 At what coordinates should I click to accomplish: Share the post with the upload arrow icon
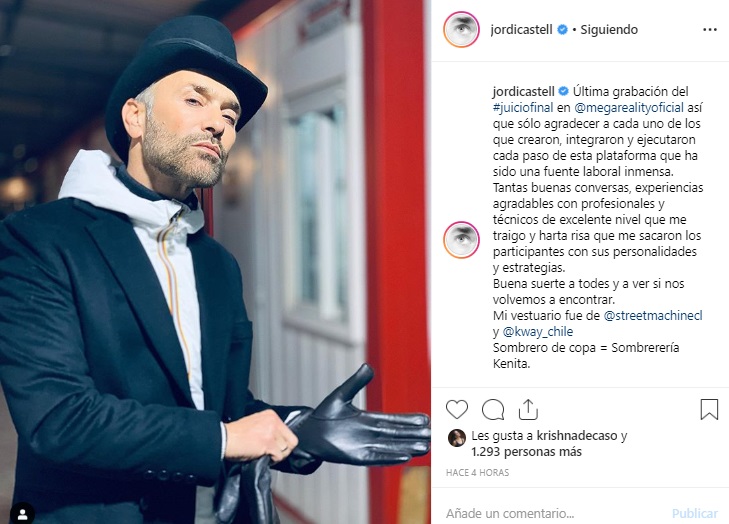click(528, 410)
